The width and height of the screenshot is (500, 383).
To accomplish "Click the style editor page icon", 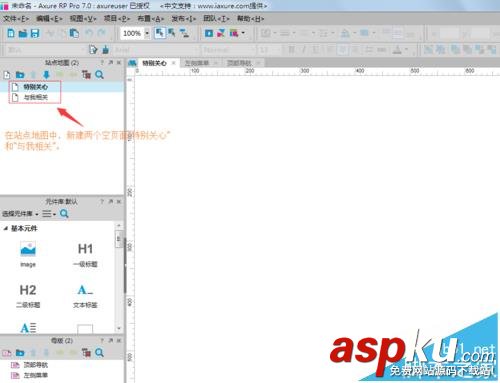I will 93,50.
